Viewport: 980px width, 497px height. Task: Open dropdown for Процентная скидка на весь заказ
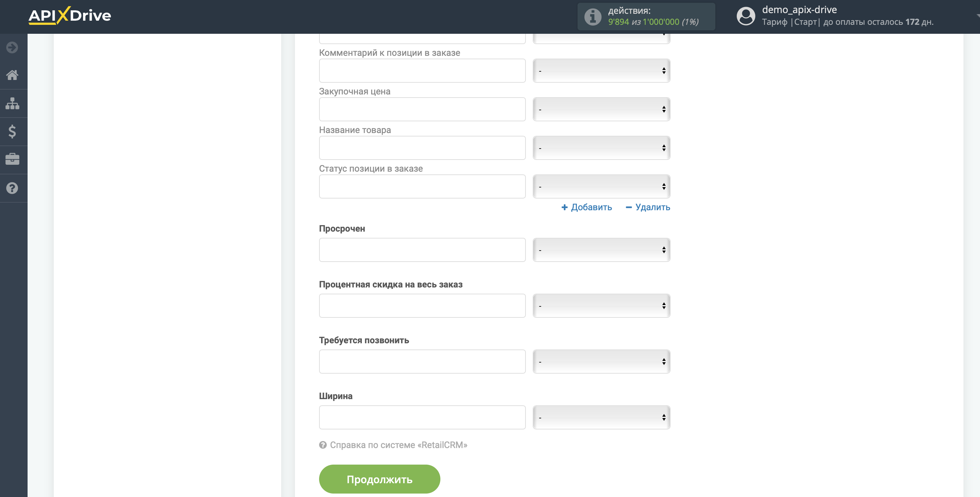click(x=601, y=306)
